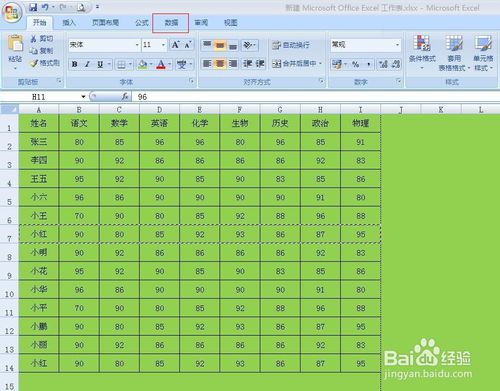The width and height of the screenshot is (500, 391).
Task: Expand the number format combo box
Action: tap(397, 45)
